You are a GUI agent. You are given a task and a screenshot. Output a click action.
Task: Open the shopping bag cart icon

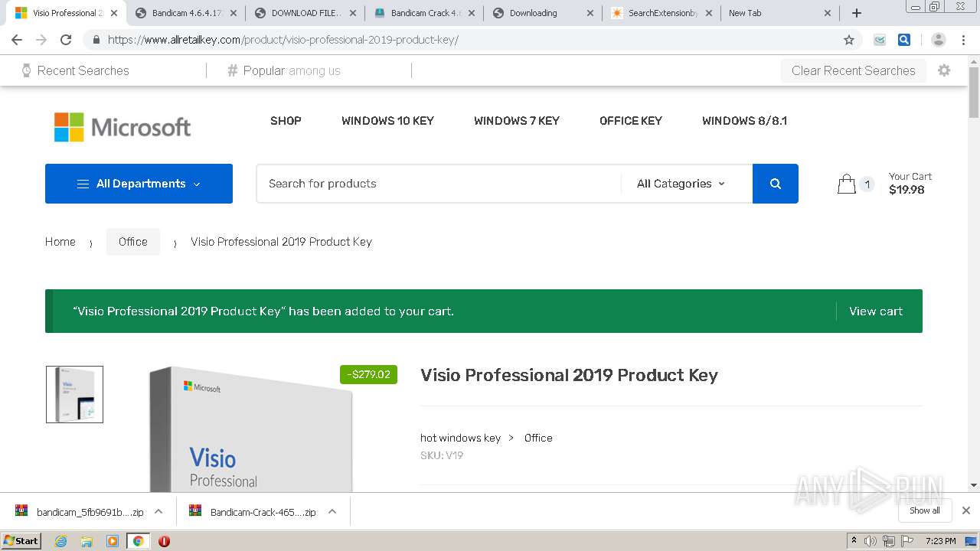846,184
